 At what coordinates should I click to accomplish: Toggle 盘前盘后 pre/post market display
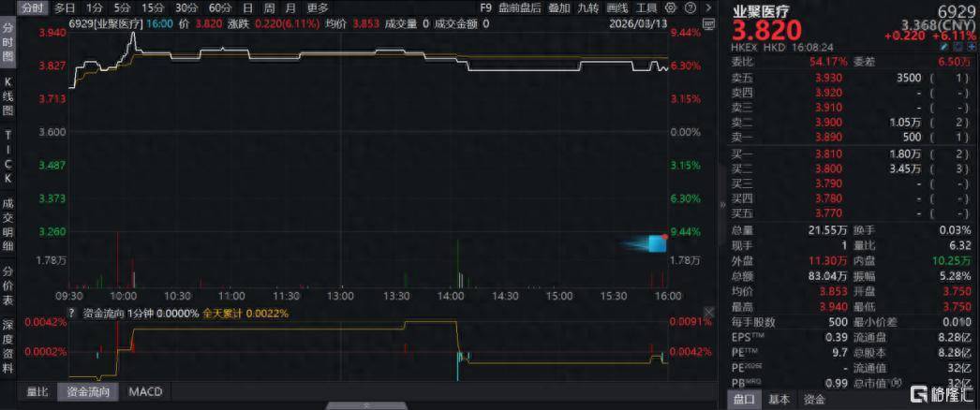(x=522, y=7)
